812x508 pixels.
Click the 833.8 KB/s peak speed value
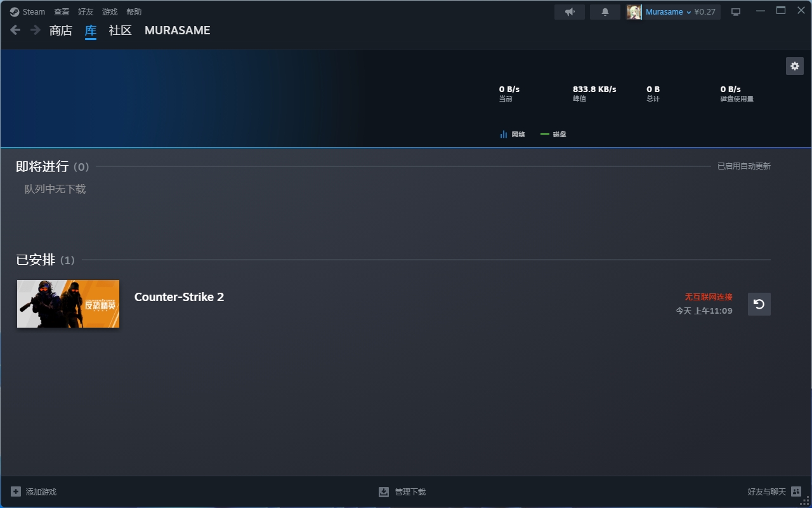[594, 90]
